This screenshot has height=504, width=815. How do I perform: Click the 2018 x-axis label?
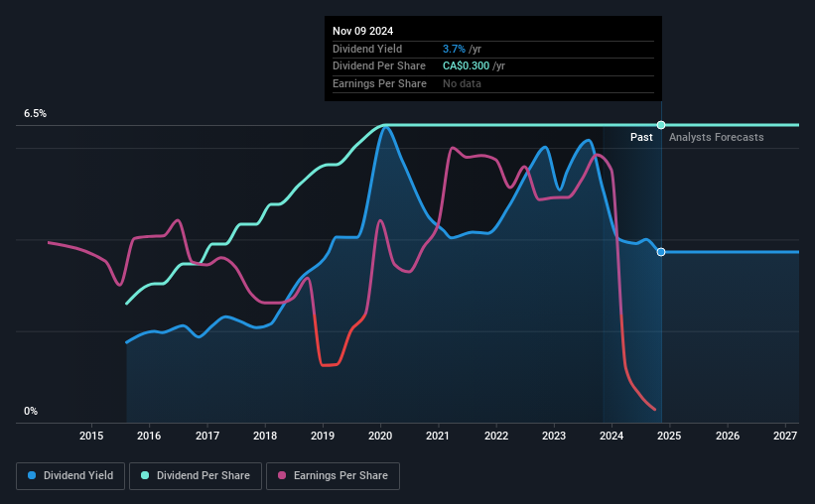(265, 436)
